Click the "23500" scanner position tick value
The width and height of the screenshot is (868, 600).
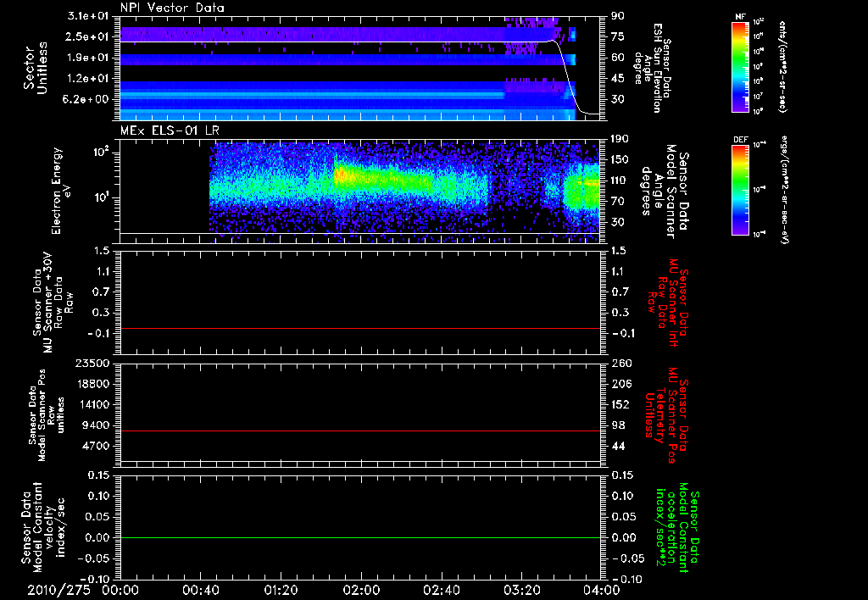tap(93, 363)
